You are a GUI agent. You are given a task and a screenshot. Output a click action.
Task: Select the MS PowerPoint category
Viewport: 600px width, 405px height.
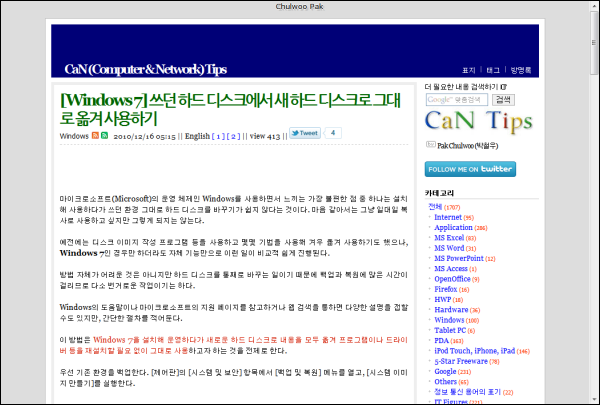click(459, 258)
